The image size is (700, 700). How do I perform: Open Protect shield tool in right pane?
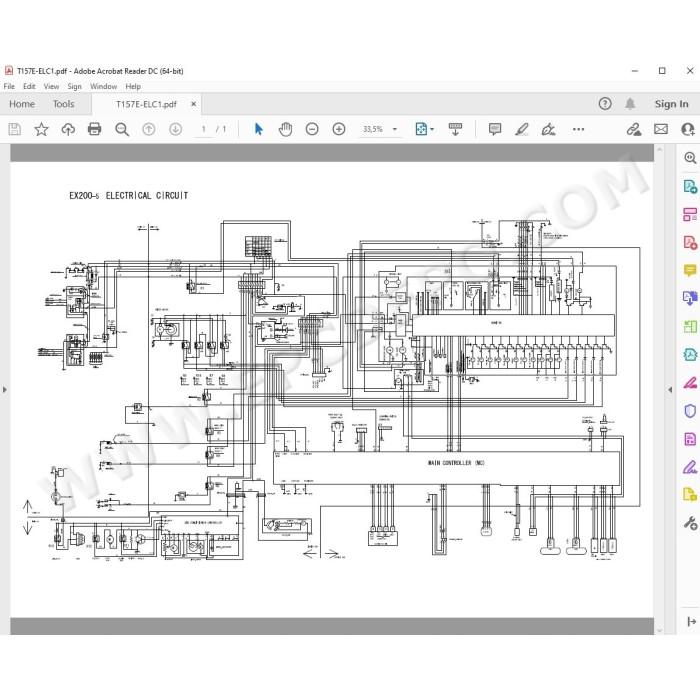pos(690,411)
